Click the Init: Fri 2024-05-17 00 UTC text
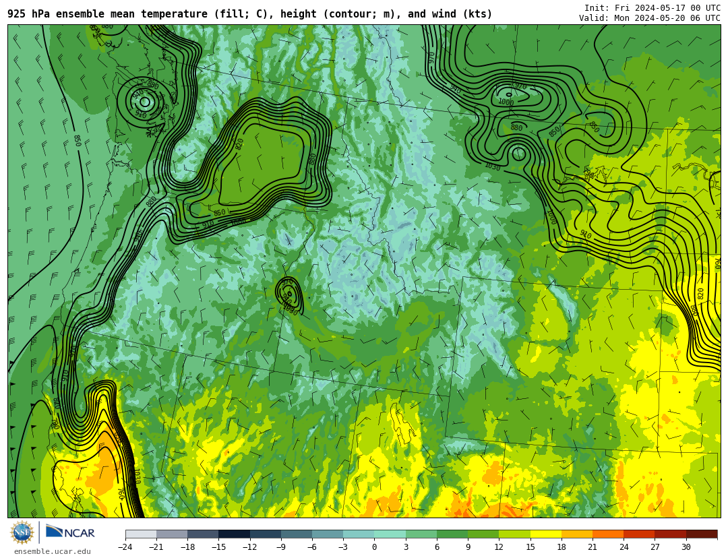The width and height of the screenshot is (728, 560). [x=652, y=8]
